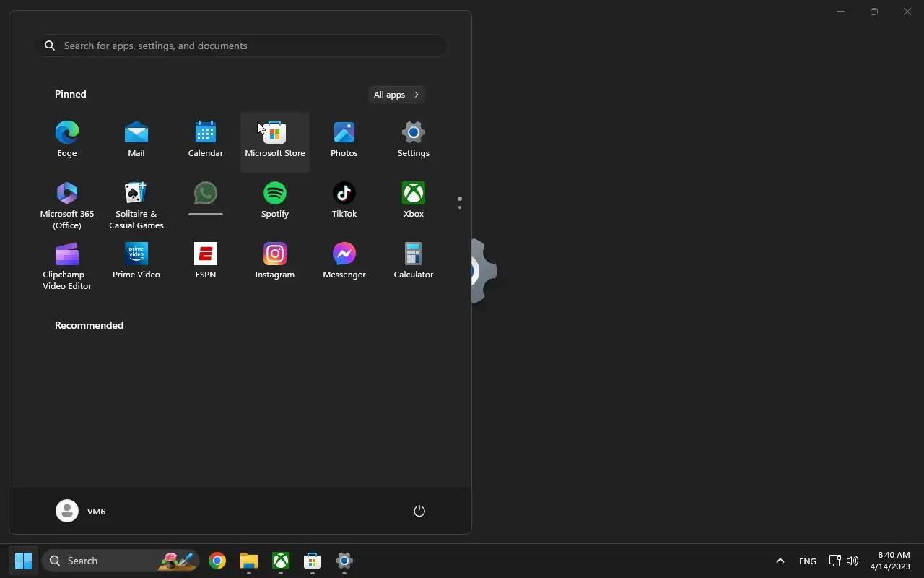Launch Spotify from the Start menu
The image size is (924, 578).
(x=275, y=200)
